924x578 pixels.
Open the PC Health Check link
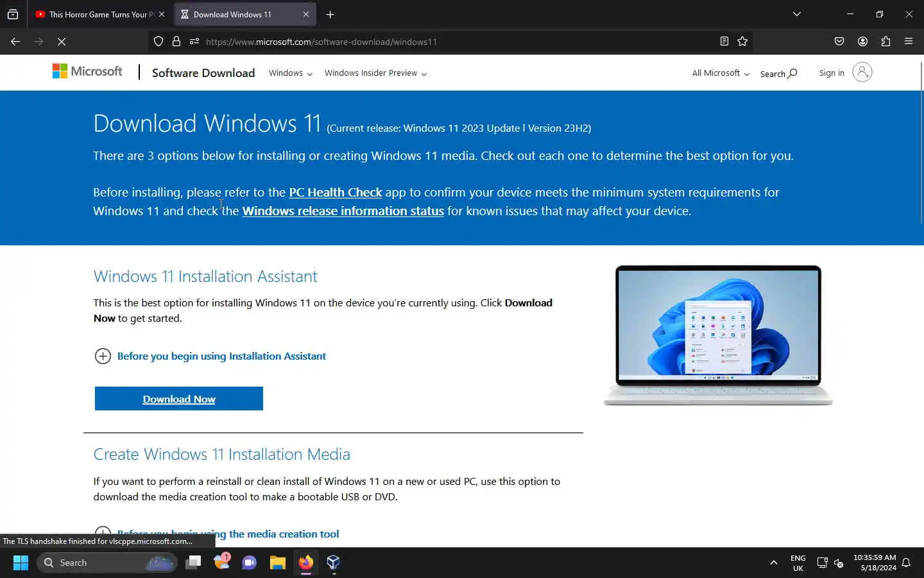pyautogui.click(x=336, y=192)
